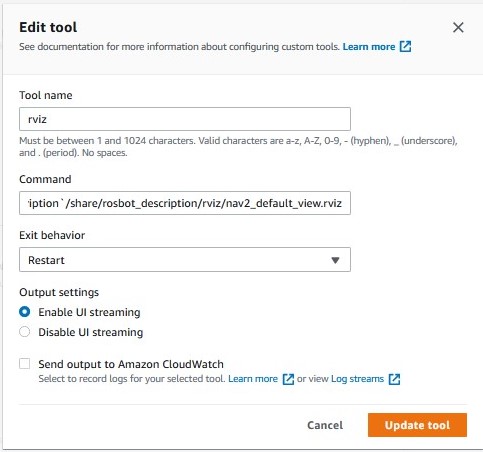Click inside the Command input field
Screen dimensions: 483x452
click(x=185, y=203)
